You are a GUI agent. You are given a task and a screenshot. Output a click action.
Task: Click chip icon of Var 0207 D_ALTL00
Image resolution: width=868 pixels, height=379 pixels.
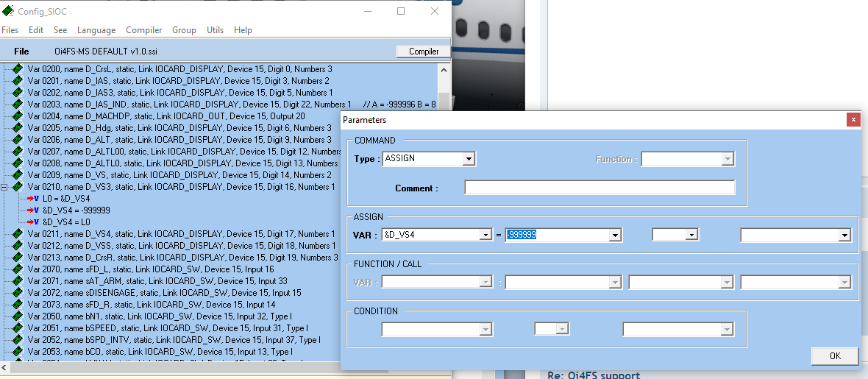(18, 152)
